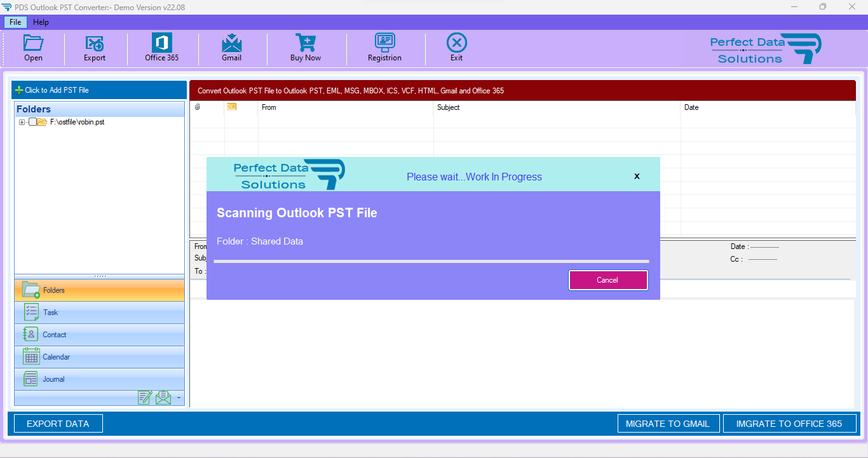Open the Calendar pane icon
The height and width of the screenshot is (458, 868).
(31, 356)
